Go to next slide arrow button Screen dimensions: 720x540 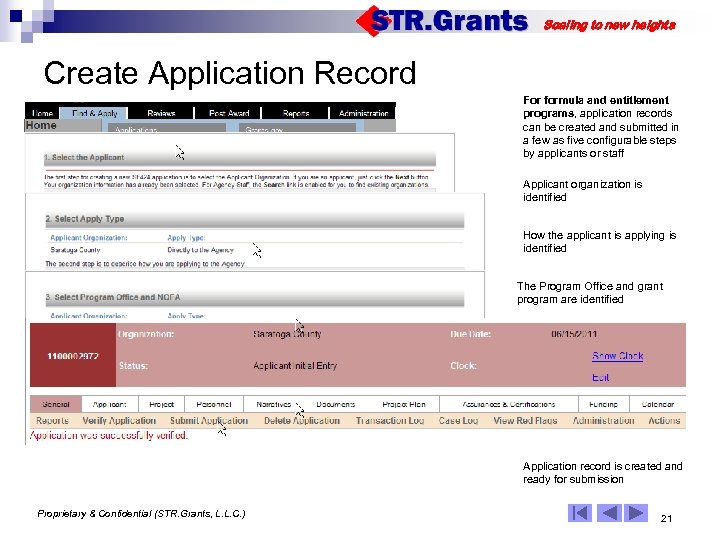click(x=636, y=513)
